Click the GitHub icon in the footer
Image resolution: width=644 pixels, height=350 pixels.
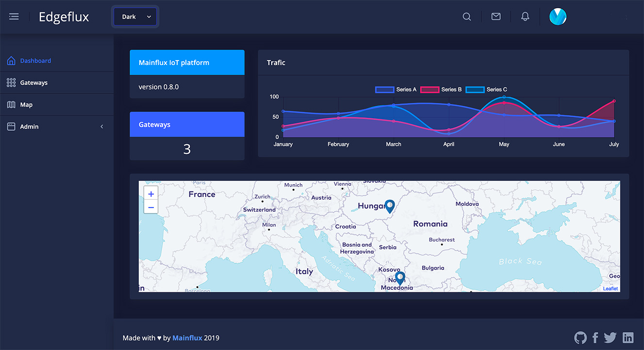(x=580, y=337)
